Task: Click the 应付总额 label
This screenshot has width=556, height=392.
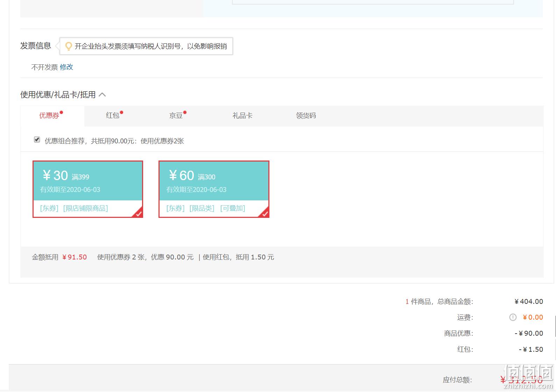Action: point(457,380)
